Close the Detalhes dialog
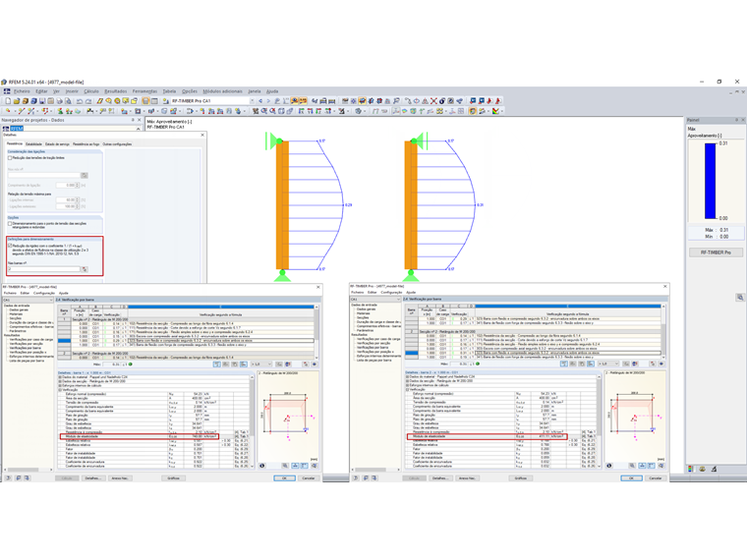Screen dimensions: 747x560 pos(202,136)
